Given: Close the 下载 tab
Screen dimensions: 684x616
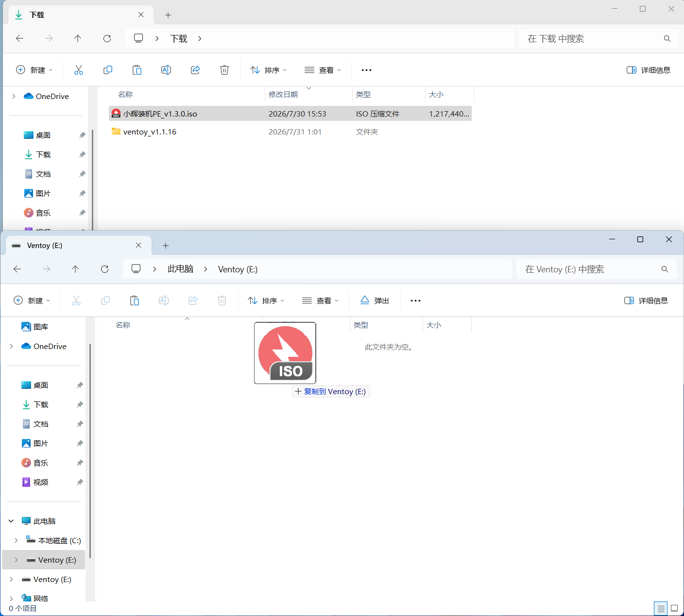Looking at the screenshot, I should click(x=141, y=15).
